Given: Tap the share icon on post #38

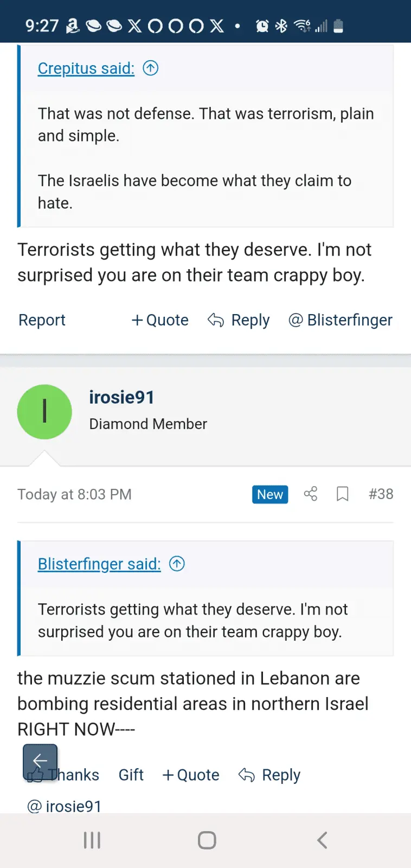Looking at the screenshot, I should point(311,494).
